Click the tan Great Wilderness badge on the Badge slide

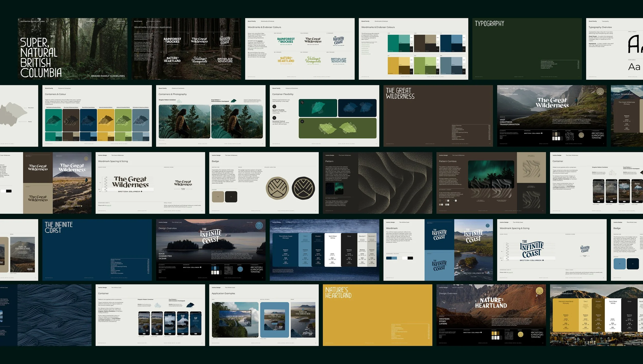(x=277, y=189)
